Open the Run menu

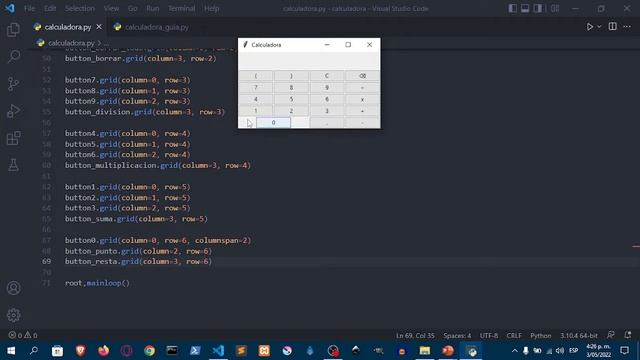(153, 8)
